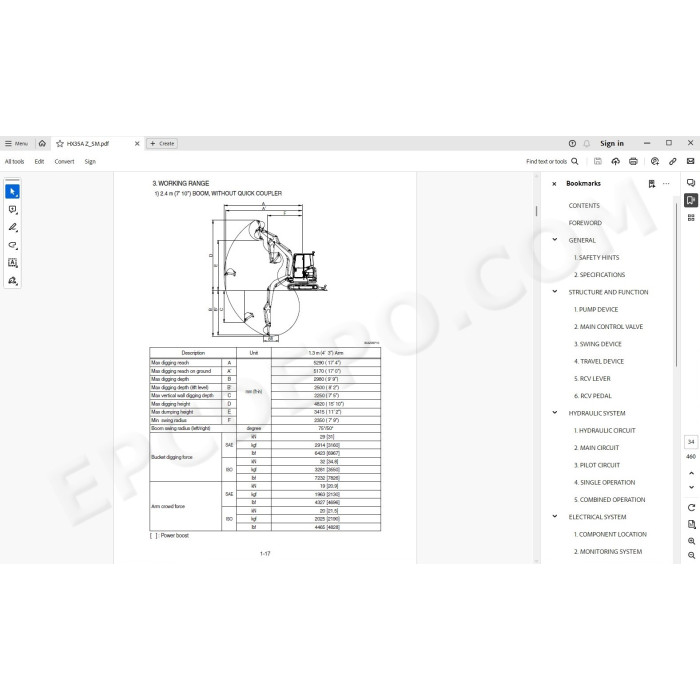
Task: Collapse ELECTRICAL SYSTEM section
Action: tap(554, 516)
